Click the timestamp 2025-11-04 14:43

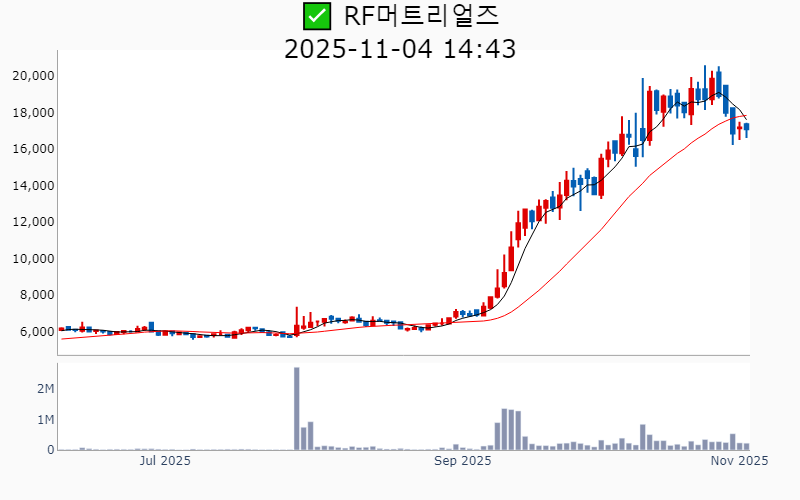click(x=400, y=48)
